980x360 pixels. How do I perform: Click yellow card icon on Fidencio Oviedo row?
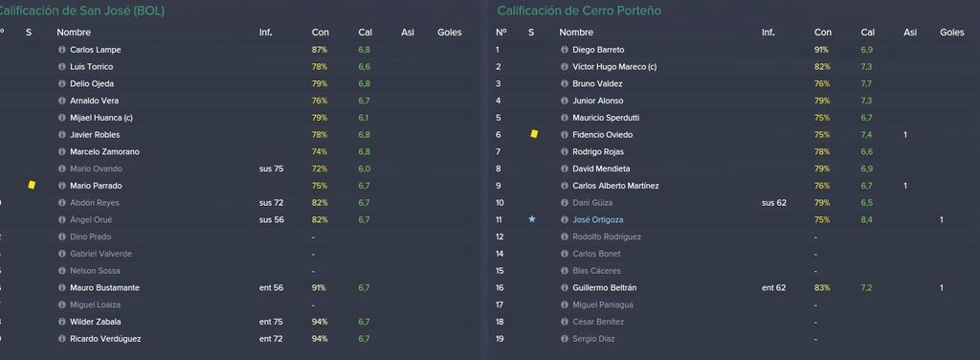[x=534, y=134]
